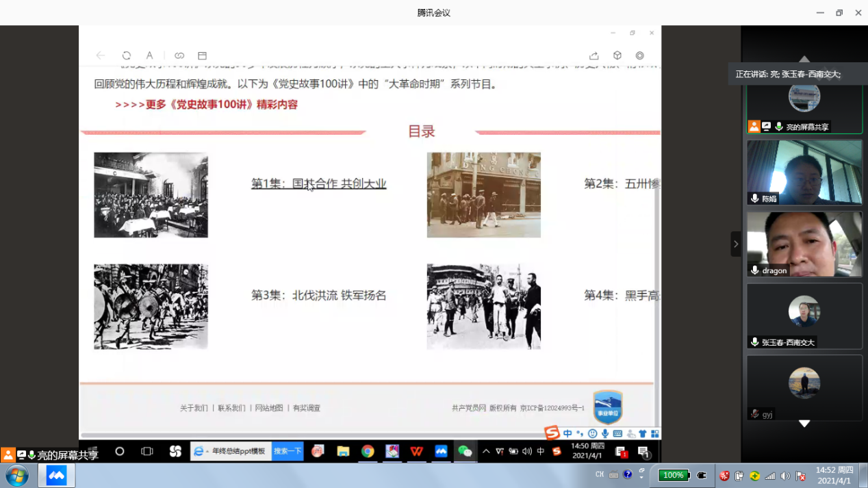Click the WPS Office icon in shared taskbar
868x488 pixels.
click(x=416, y=451)
